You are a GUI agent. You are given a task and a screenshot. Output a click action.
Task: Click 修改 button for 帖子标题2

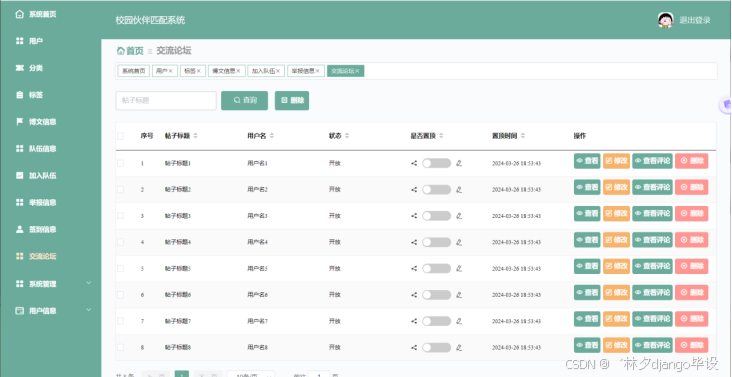616,187
